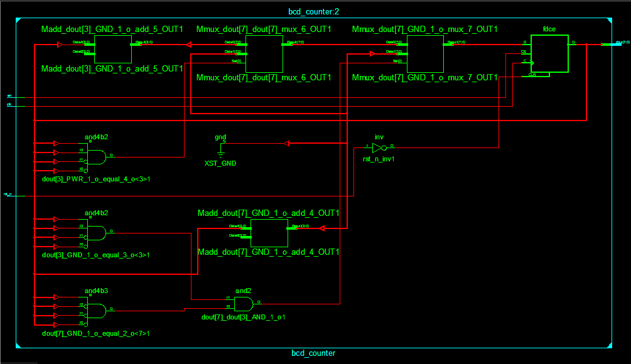The image size is (631, 364).
Task: Select the Mmux_dout[7]_GND_1_o_mux_7_OUT1 multiplexer block
Action: tap(425, 54)
